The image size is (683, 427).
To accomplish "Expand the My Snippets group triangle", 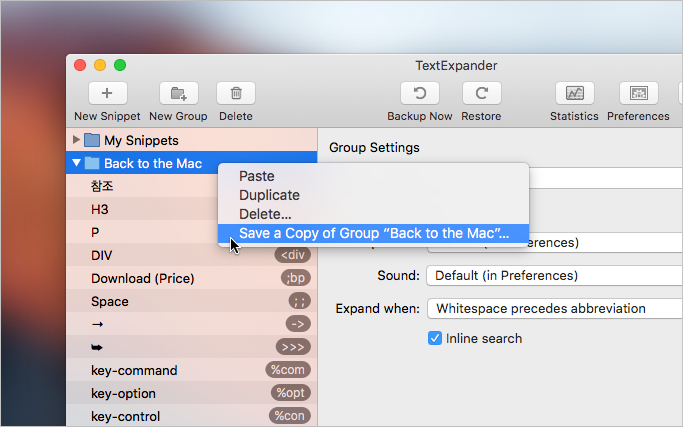I will [x=76, y=140].
